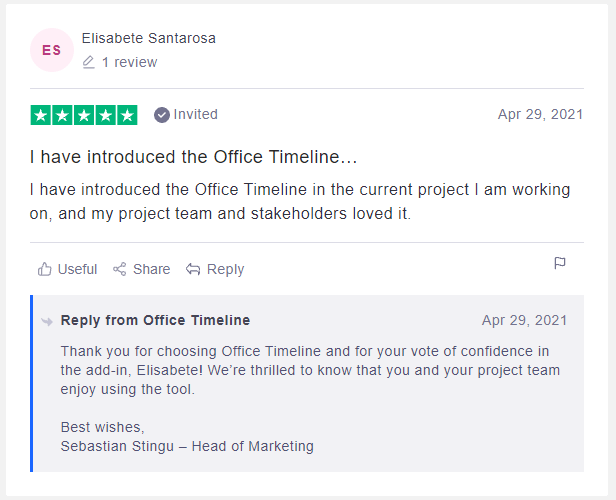Click the Invited label

click(195, 114)
